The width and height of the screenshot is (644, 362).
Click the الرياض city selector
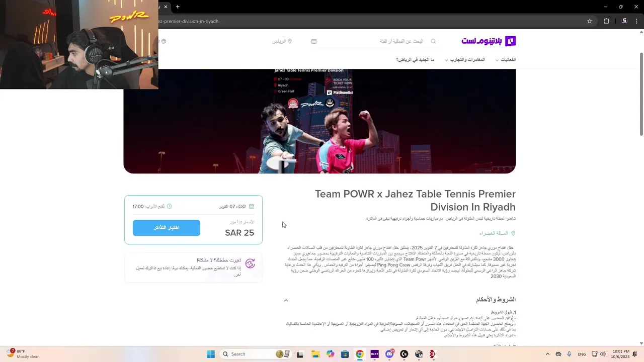tap(282, 41)
